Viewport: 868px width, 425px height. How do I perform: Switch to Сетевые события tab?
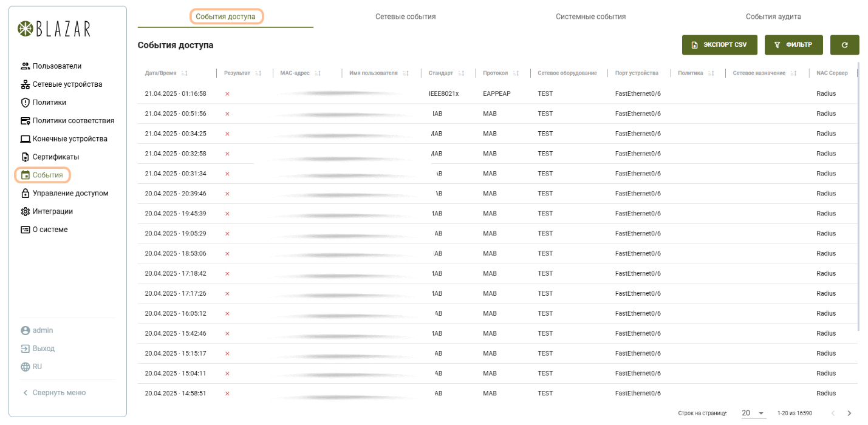pyautogui.click(x=405, y=16)
